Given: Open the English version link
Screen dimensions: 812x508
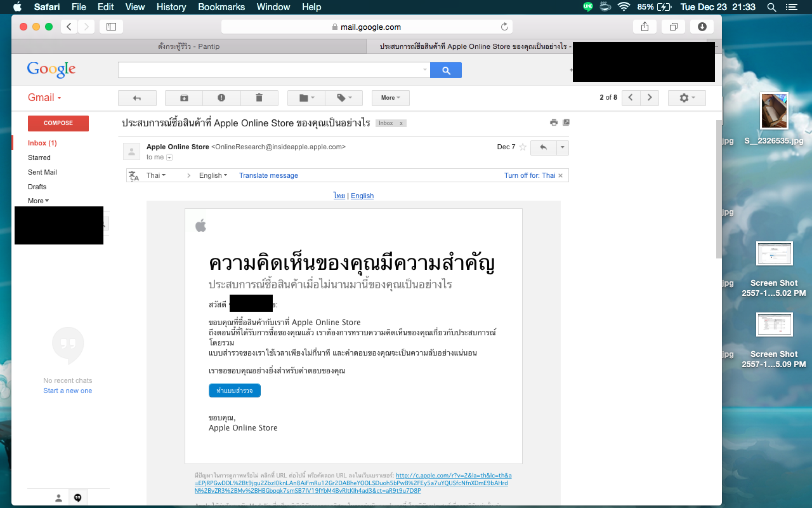Looking at the screenshot, I should 362,196.
